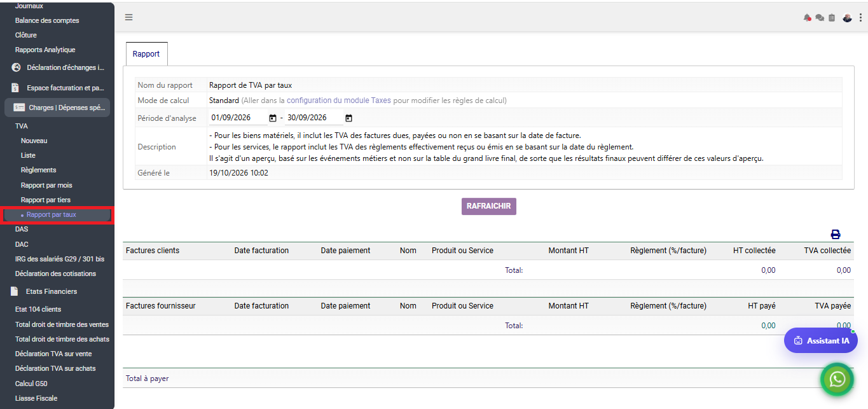The image size is (868, 409).
Task: Open Déclaration TVA sur vente
Action: (x=53, y=354)
